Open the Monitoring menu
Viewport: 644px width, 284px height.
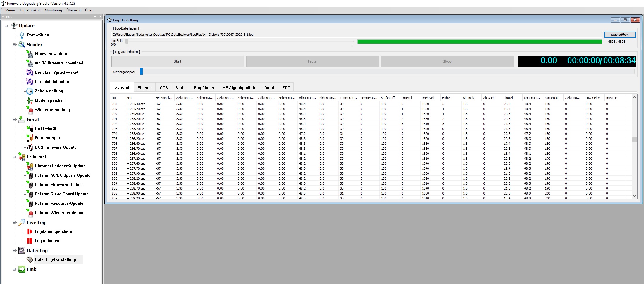click(53, 10)
